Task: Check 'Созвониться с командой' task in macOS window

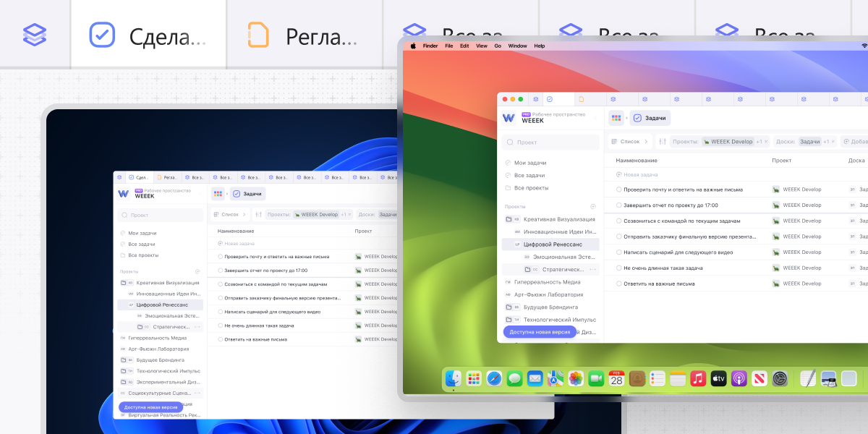Action: click(618, 221)
